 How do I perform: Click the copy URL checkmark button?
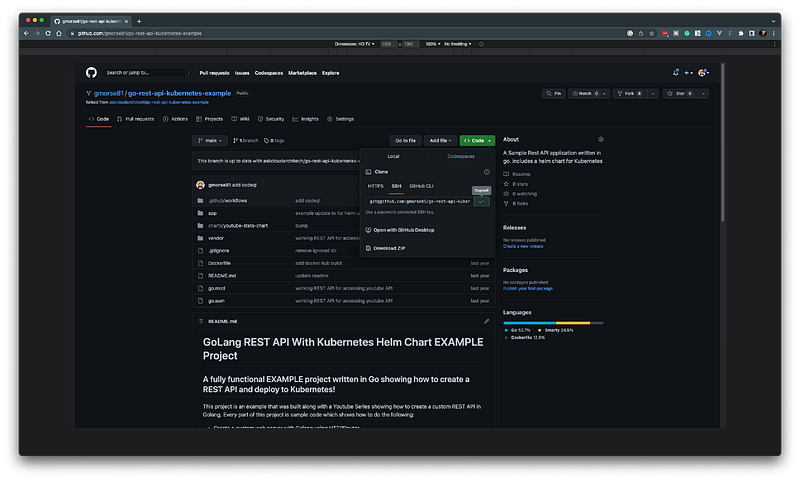pyautogui.click(x=481, y=201)
